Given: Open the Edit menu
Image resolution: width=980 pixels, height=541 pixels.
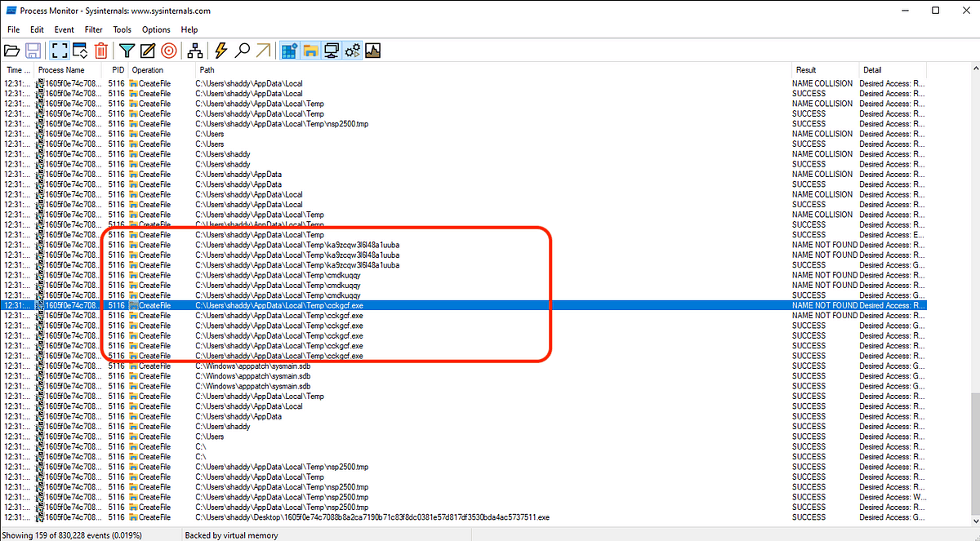Looking at the screenshot, I should point(37,30).
